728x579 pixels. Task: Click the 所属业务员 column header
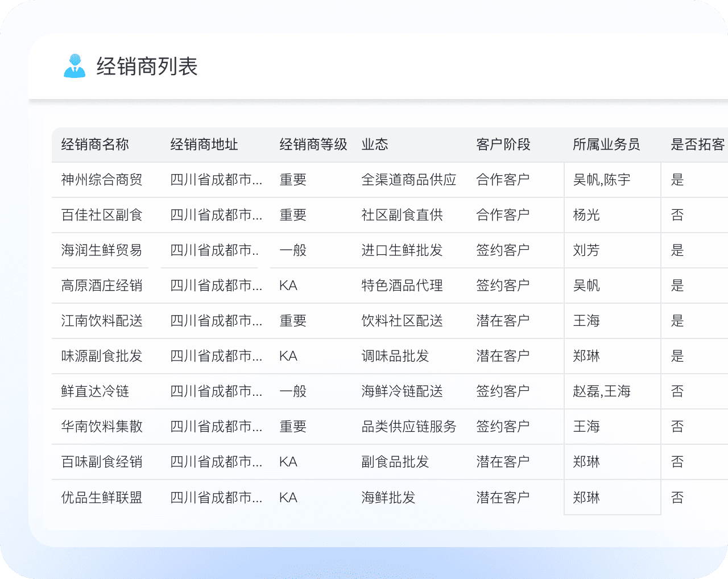click(606, 144)
